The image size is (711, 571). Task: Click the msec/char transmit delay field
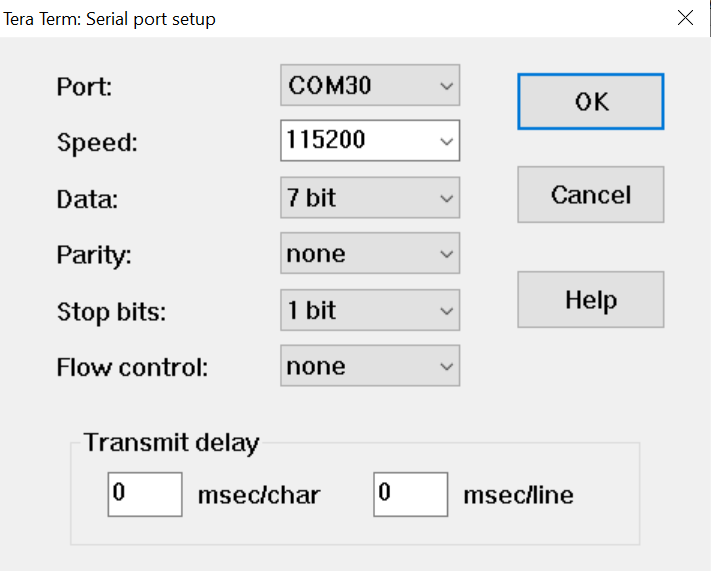point(144,494)
